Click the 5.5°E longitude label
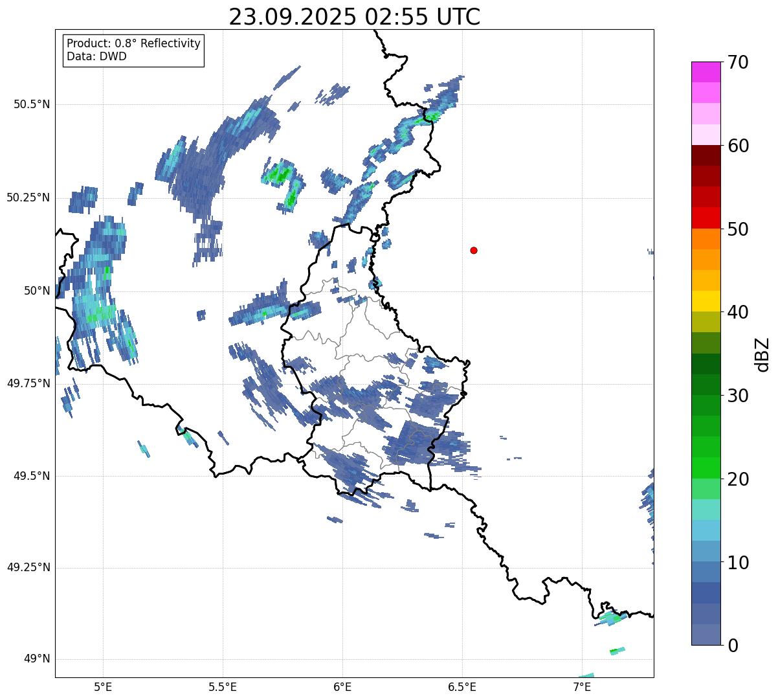Image resolution: width=778 pixels, height=700 pixels. [223, 686]
